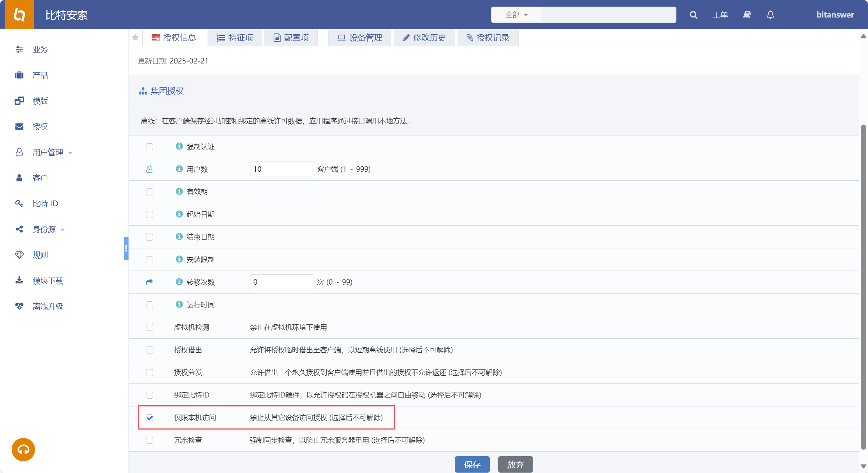Enable the 强制认证 checkbox
The height and width of the screenshot is (473, 868).
coord(150,147)
